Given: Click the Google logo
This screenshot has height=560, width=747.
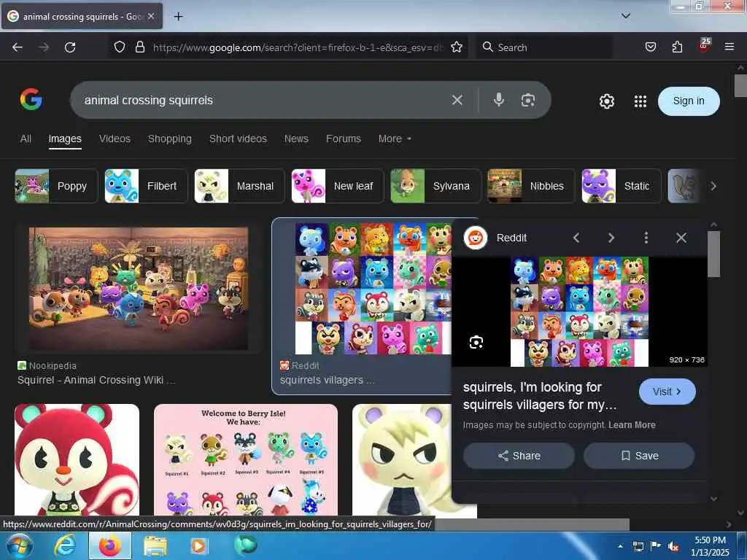Looking at the screenshot, I should [31, 99].
